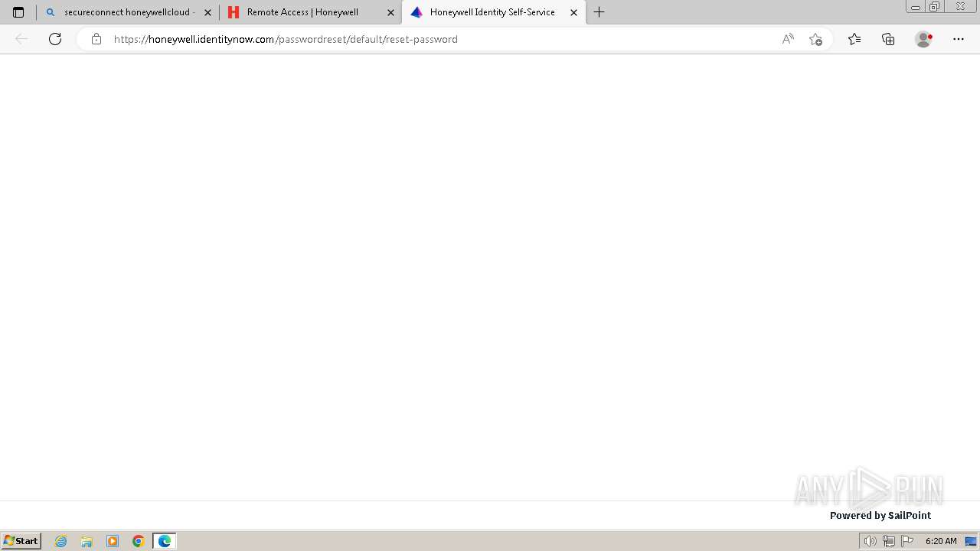The height and width of the screenshot is (551, 980).
Task: Open the Collections panel
Action: 888,39
